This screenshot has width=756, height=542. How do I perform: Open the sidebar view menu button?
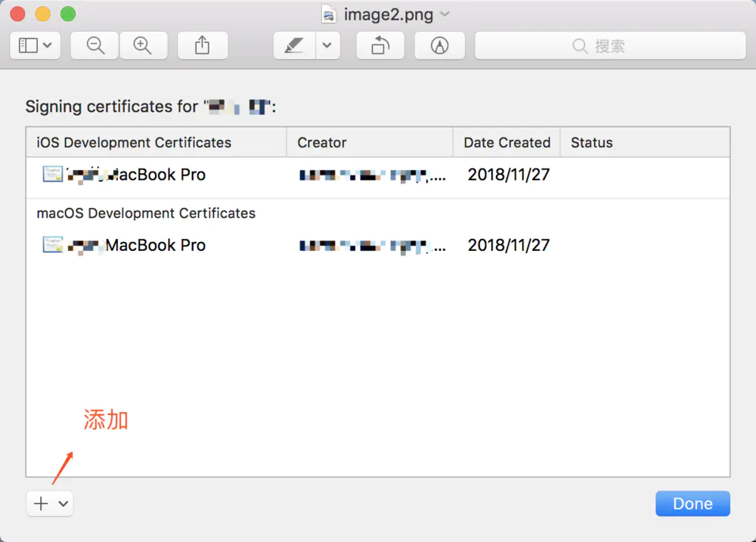(x=35, y=45)
